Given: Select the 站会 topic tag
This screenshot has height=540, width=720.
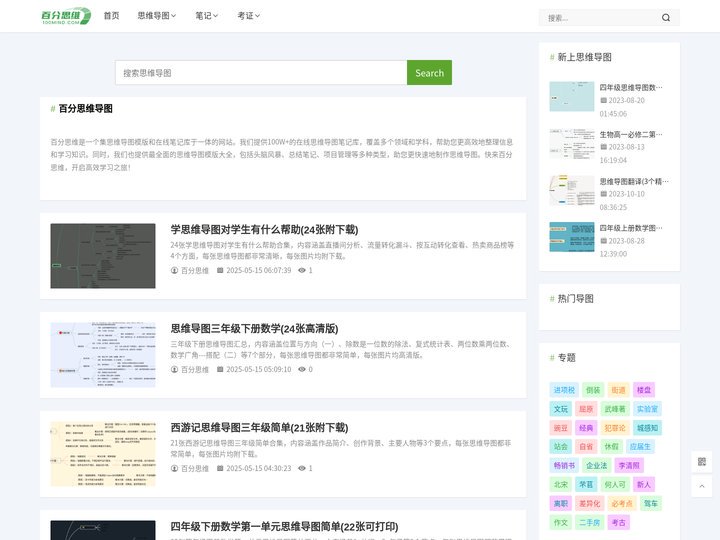Looking at the screenshot, I should (560, 446).
